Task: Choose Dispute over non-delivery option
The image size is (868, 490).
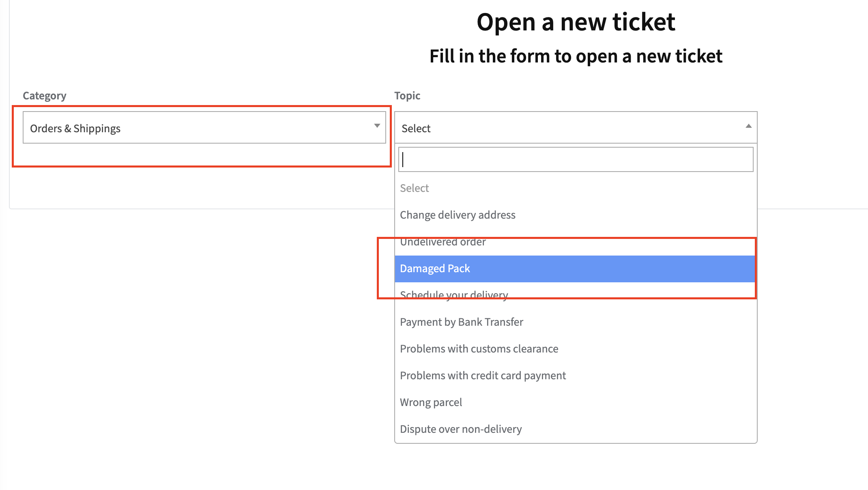Action: (x=461, y=429)
